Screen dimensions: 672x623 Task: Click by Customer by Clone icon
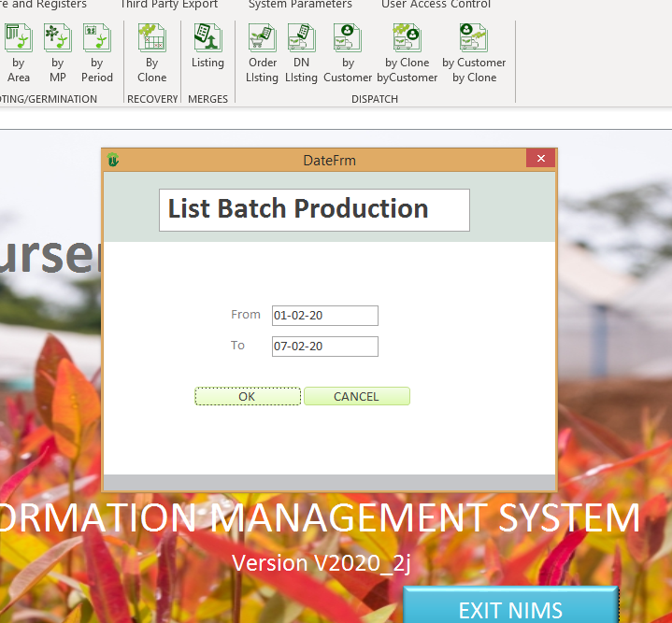(474, 53)
